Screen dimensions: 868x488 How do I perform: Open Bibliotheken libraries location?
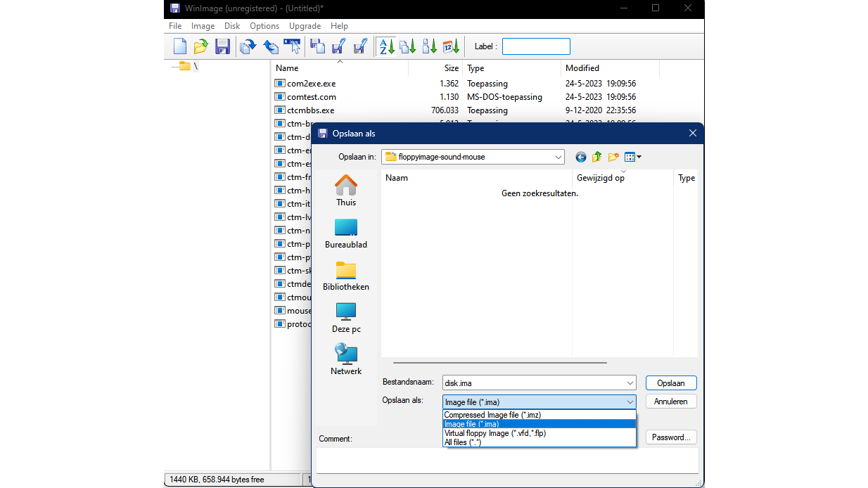[346, 275]
